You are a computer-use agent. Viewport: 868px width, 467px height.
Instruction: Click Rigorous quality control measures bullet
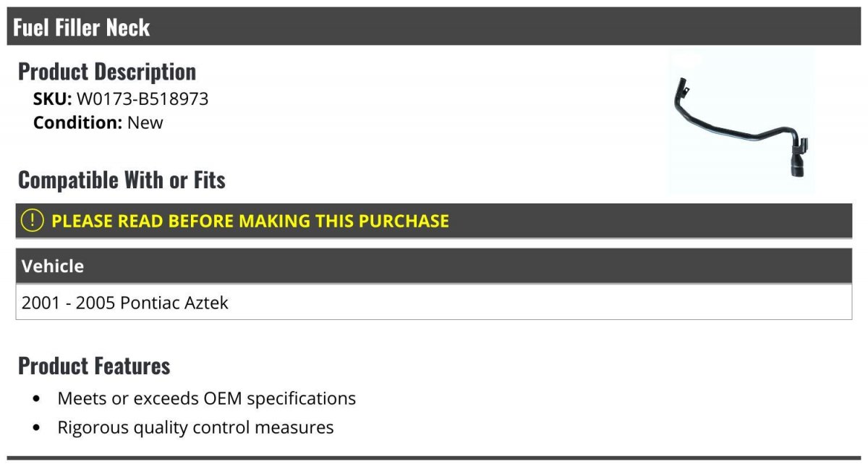coord(196,427)
